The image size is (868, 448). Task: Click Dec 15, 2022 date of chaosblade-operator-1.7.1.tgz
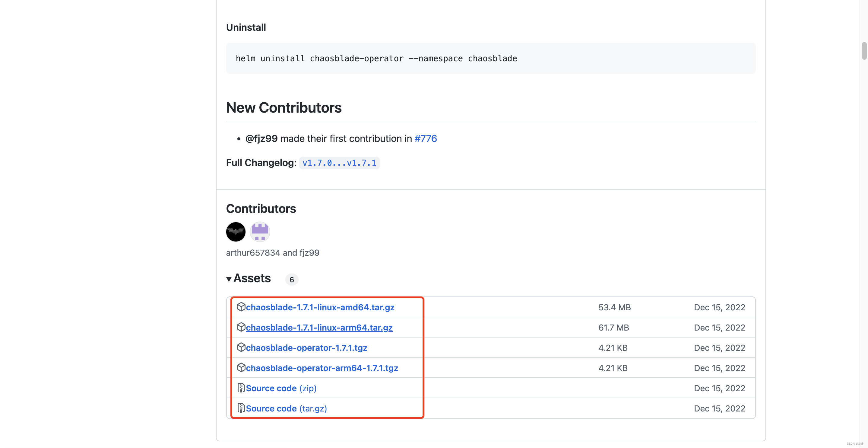pyautogui.click(x=720, y=348)
